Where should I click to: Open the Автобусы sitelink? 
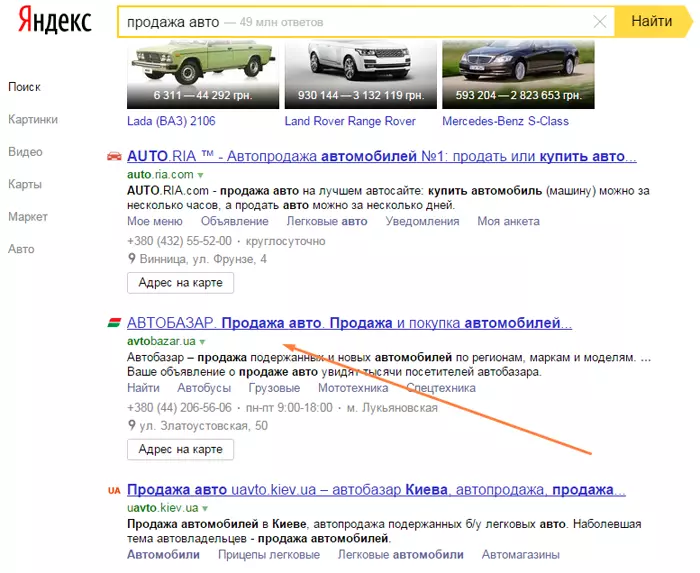pos(204,388)
